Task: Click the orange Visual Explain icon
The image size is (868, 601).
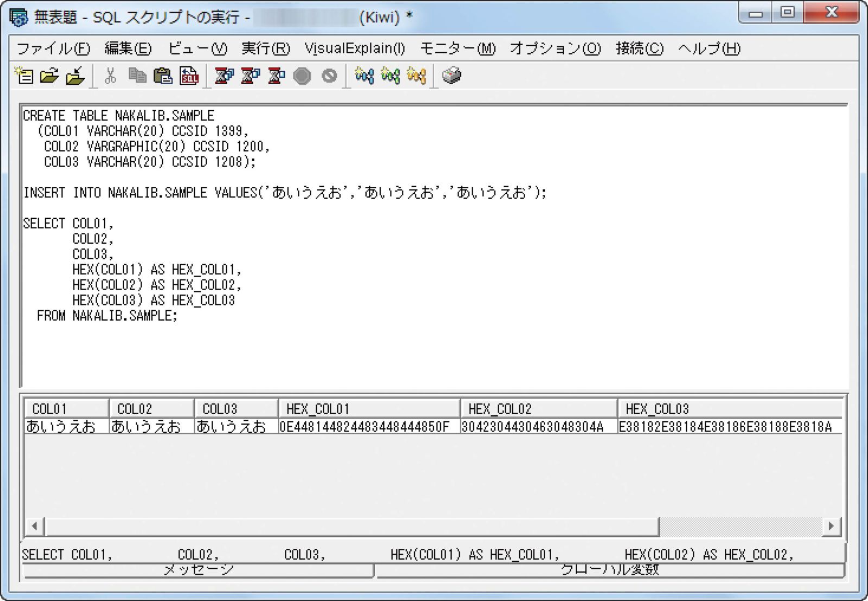Action: pos(416,76)
